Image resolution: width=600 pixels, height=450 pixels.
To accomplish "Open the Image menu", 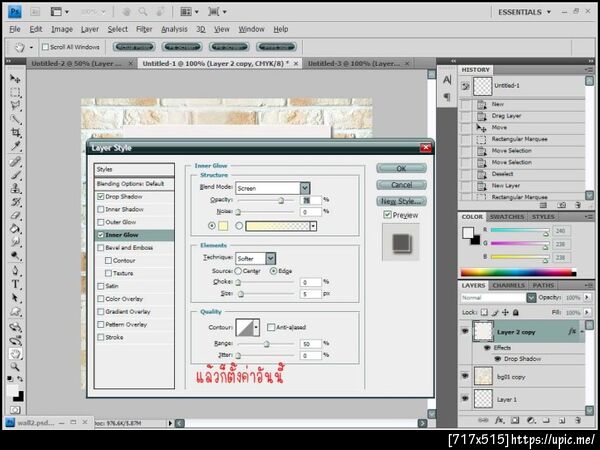I will point(62,29).
